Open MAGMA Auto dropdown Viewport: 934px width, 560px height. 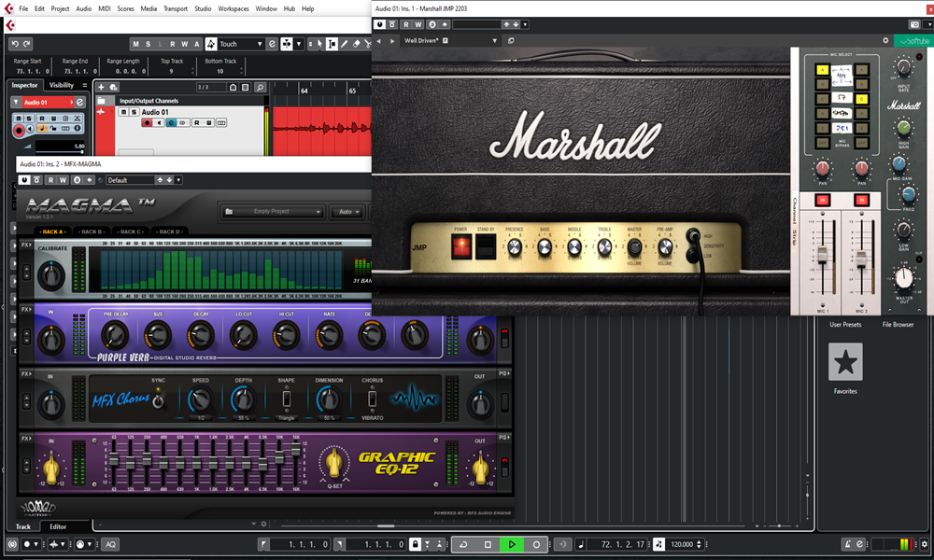348,211
